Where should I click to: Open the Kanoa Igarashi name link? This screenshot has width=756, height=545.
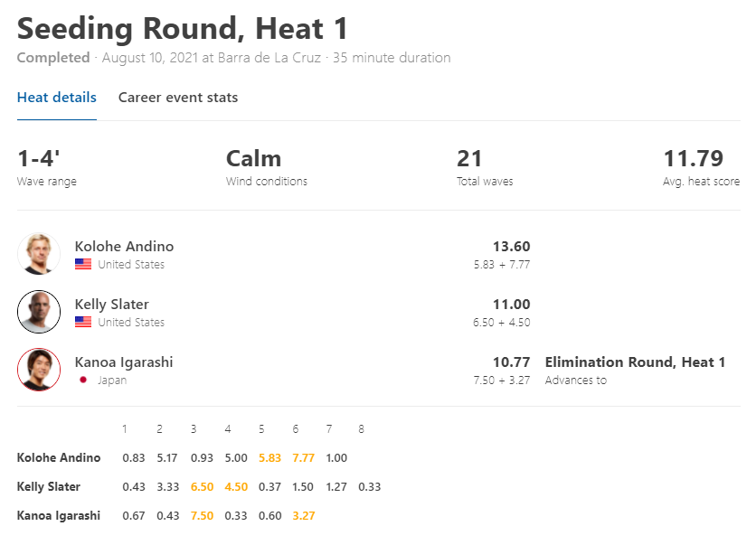click(124, 362)
